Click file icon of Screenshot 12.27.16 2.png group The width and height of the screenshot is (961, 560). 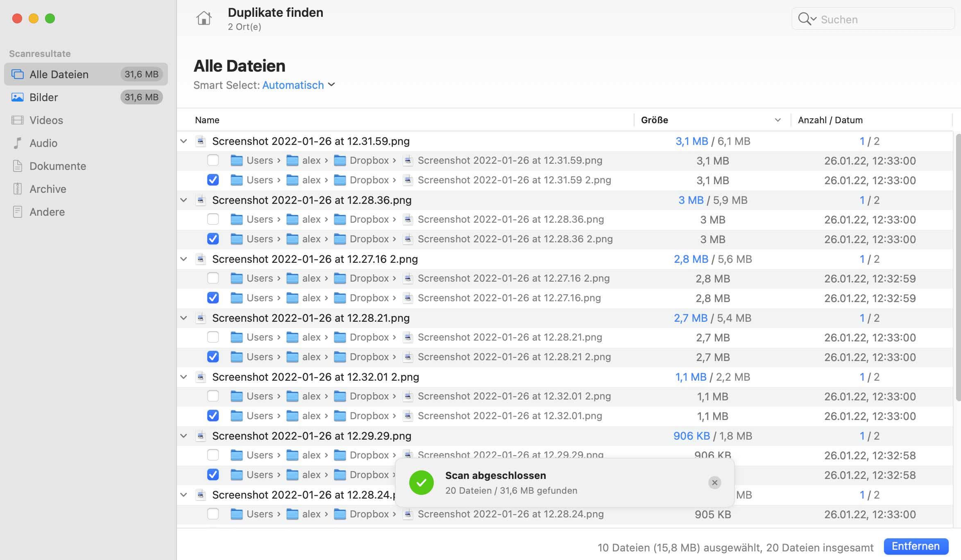click(x=200, y=259)
